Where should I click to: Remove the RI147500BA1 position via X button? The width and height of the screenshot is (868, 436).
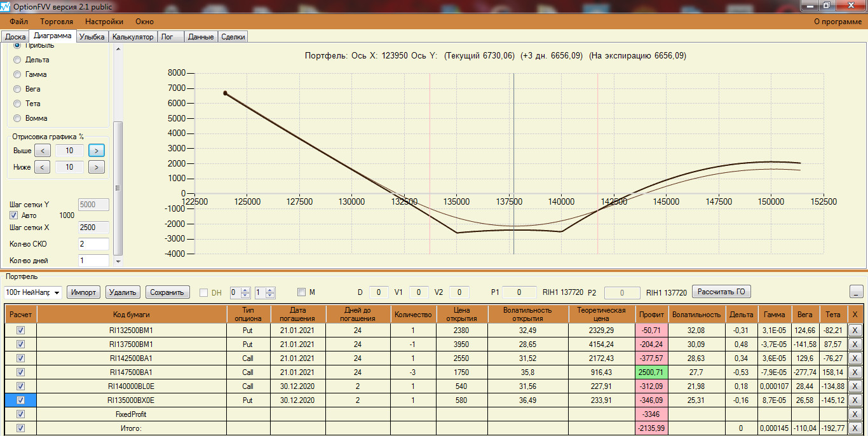[855, 372]
